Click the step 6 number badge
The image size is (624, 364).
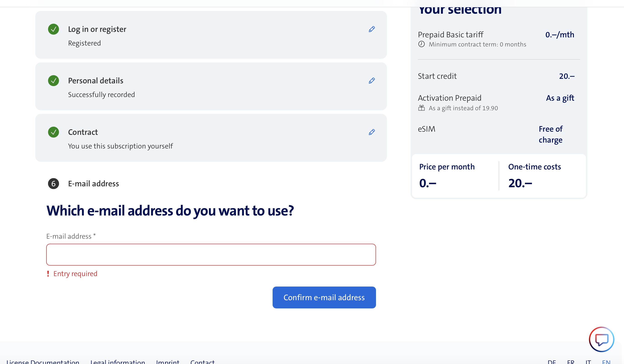click(54, 184)
